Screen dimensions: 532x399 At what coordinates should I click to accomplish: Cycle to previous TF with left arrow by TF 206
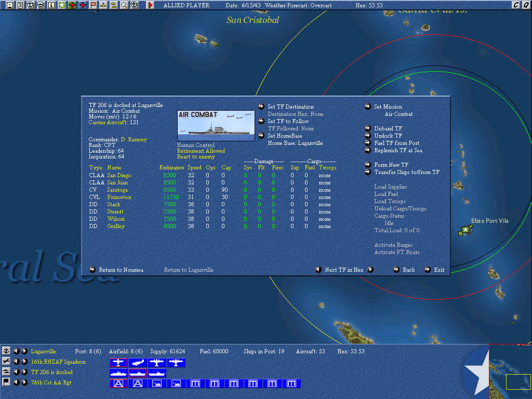click(x=16, y=372)
